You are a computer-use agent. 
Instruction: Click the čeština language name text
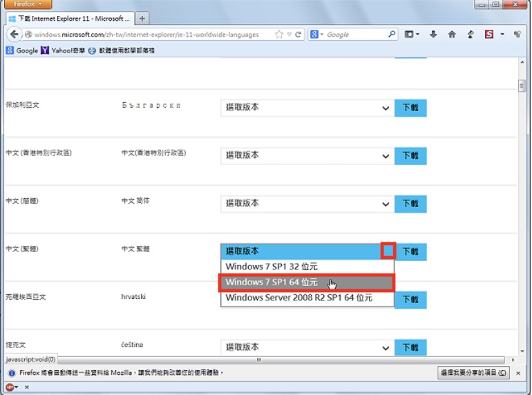click(132, 345)
